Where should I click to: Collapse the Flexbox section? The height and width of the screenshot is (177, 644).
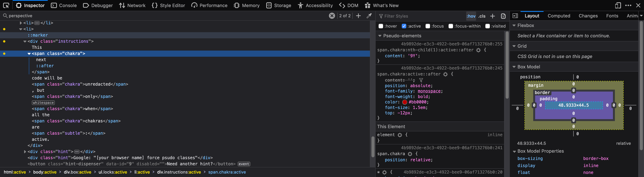click(x=514, y=25)
